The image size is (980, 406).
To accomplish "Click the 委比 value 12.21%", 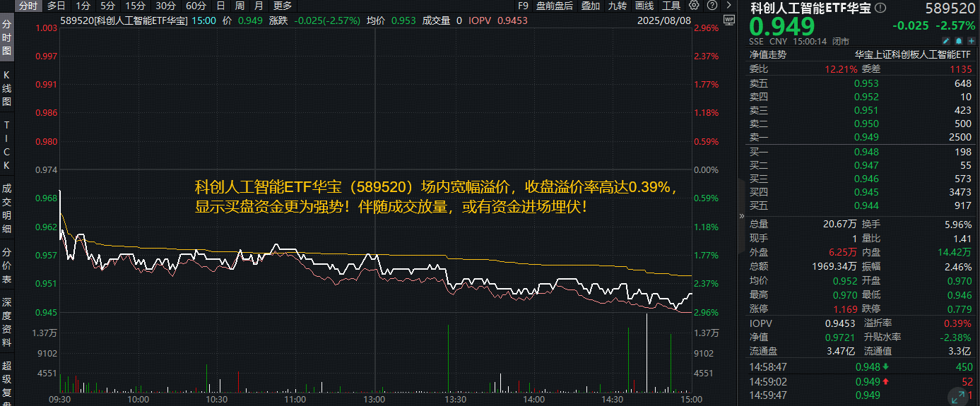I will click(841, 69).
